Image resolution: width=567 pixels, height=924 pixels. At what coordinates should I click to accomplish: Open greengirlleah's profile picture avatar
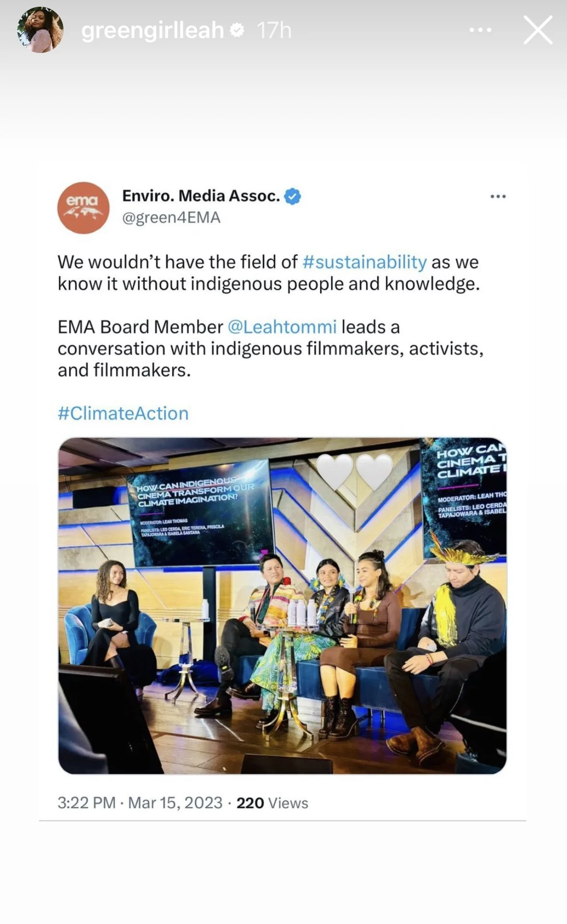[40, 30]
